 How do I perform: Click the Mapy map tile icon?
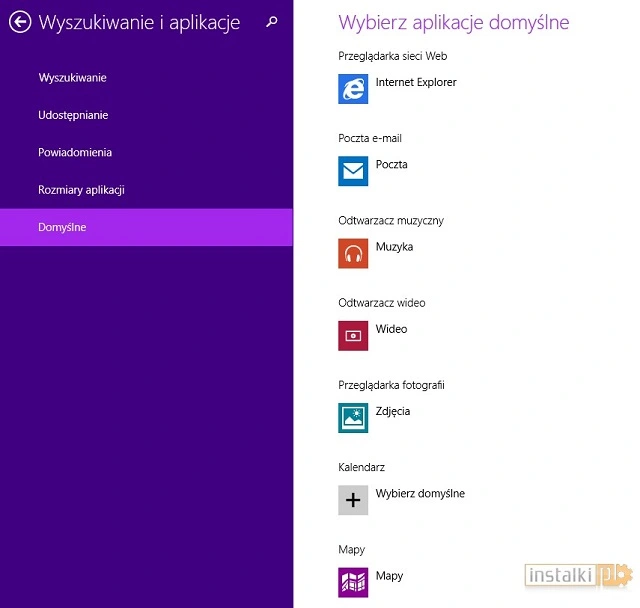point(353,582)
